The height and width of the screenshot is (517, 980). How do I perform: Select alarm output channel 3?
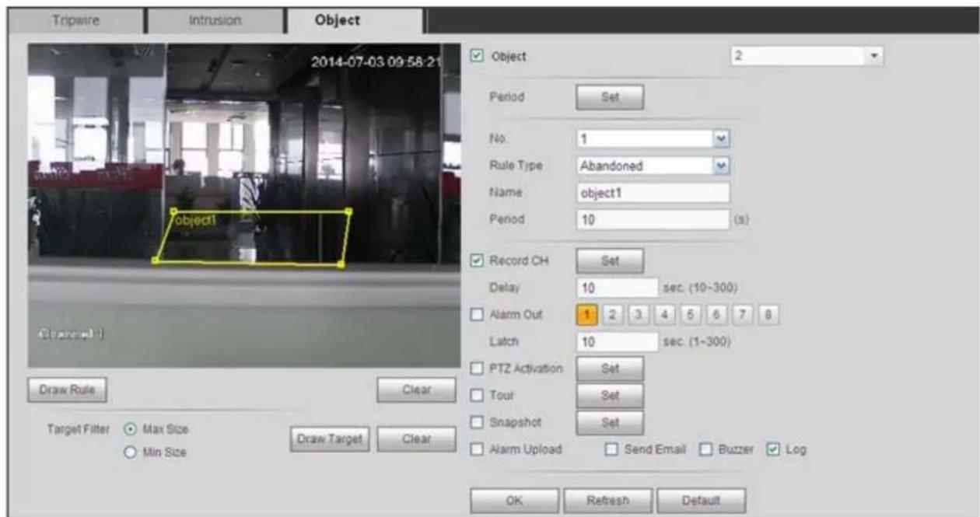point(638,315)
